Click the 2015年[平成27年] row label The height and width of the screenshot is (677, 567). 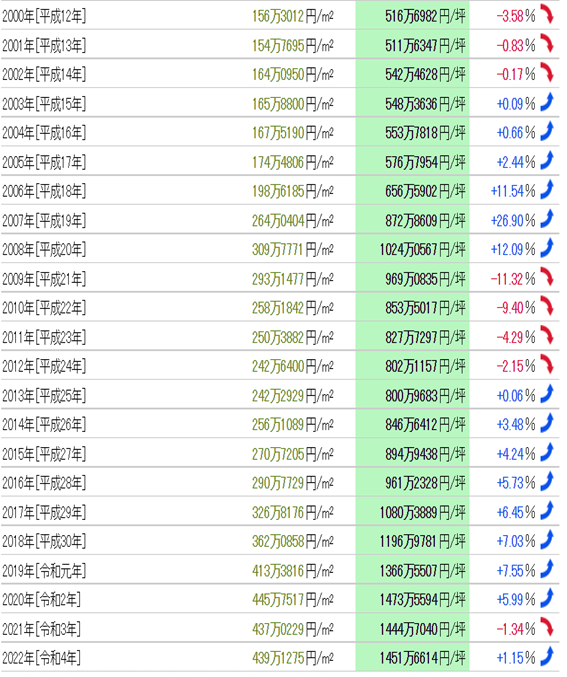[x=44, y=454]
